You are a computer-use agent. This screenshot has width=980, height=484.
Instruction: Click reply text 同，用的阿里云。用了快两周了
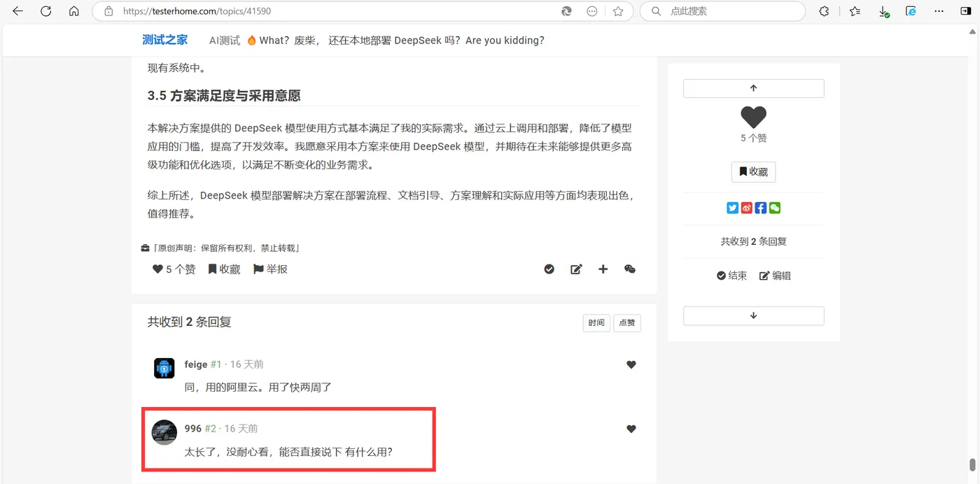coord(258,387)
